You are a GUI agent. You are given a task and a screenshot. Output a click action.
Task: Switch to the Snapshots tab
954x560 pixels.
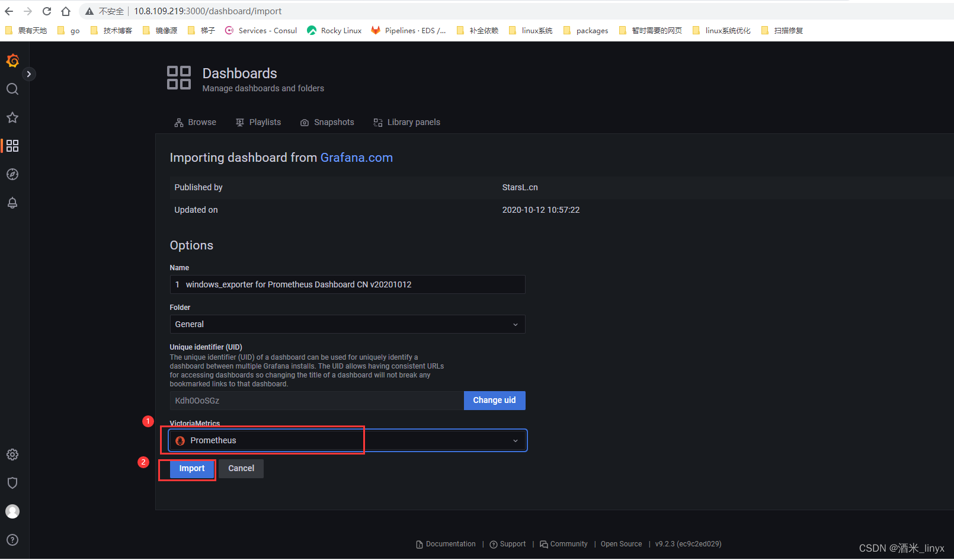pos(327,122)
